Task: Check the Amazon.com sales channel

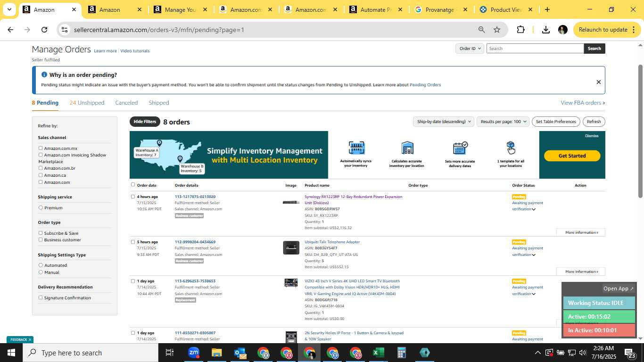Action: (41, 182)
